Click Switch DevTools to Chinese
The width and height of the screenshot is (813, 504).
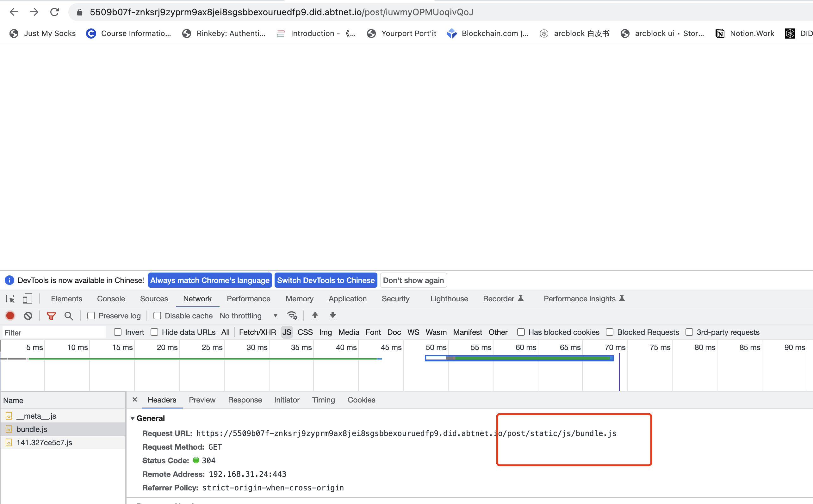pos(326,280)
